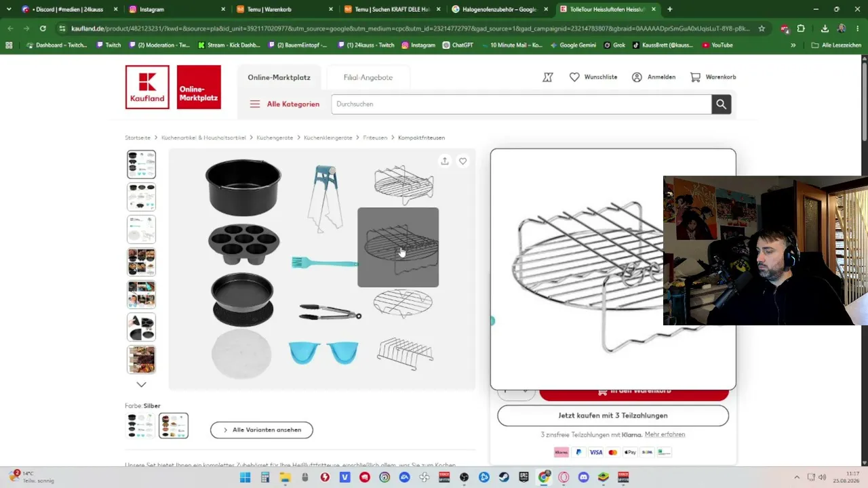The height and width of the screenshot is (488, 868).
Task: Open the Alle Kategorien menu
Action: tap(285, 104)
